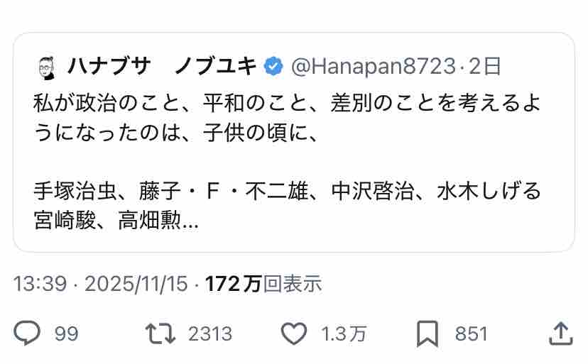Open the ハナブサ ノブユキ display name
The image size is (588, 364).
pyautogui.click(x=163, y=67)
